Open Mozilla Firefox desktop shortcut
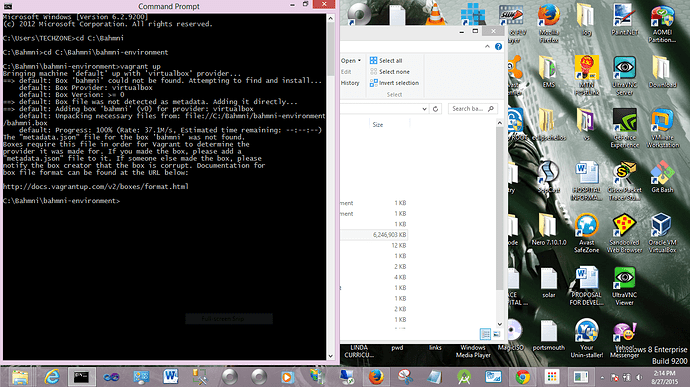This screenshot has height=387, width=690. (x=548, y=23)
